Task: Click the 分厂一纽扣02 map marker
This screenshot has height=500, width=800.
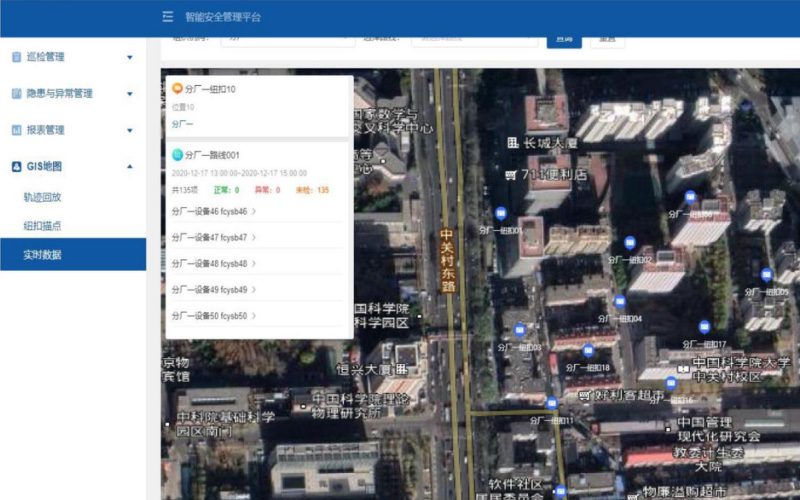Action: (630, 243)
